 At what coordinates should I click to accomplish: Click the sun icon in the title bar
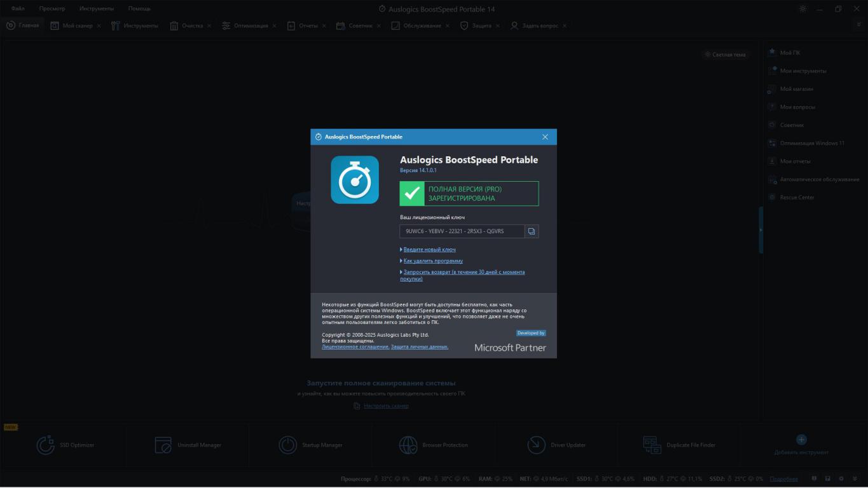click(x=803, y=9)
